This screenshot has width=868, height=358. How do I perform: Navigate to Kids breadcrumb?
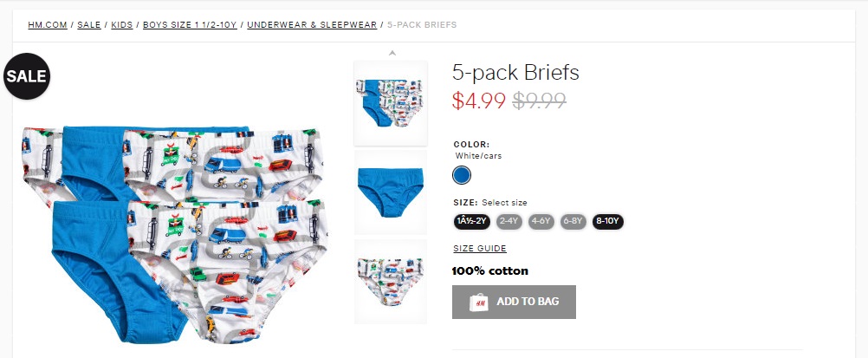pos(121,24)
